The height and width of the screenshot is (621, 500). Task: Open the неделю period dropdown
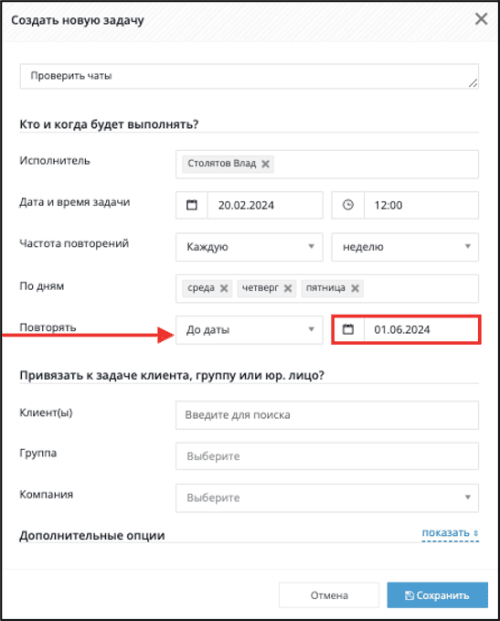405,247
